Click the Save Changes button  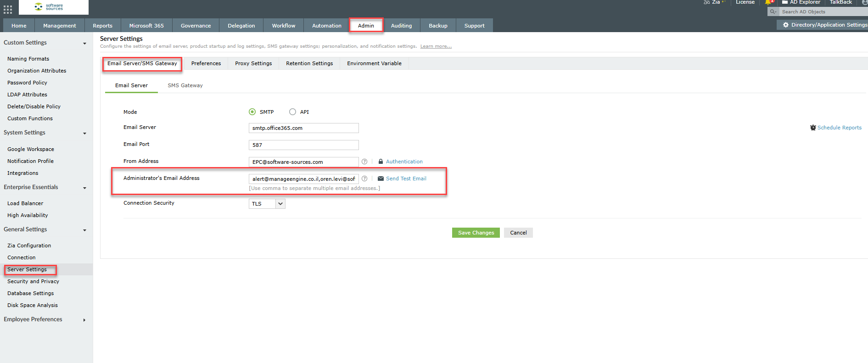tap(476, 233)
